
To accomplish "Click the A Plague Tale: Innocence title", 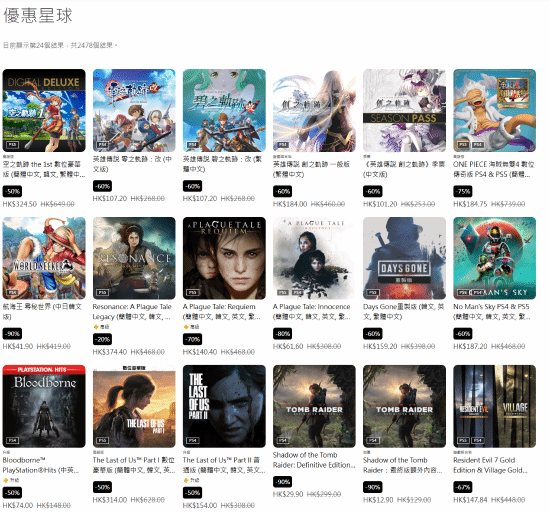I will coord(311,311).
